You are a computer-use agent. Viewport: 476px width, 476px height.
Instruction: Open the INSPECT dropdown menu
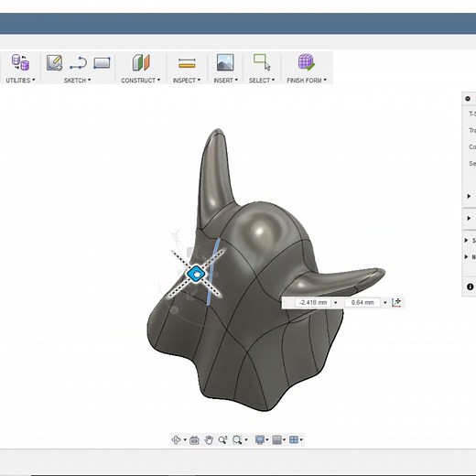coord(187,81)
